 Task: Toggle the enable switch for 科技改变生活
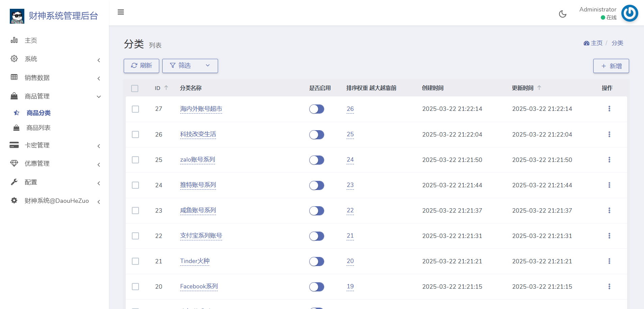coord(316,135)
